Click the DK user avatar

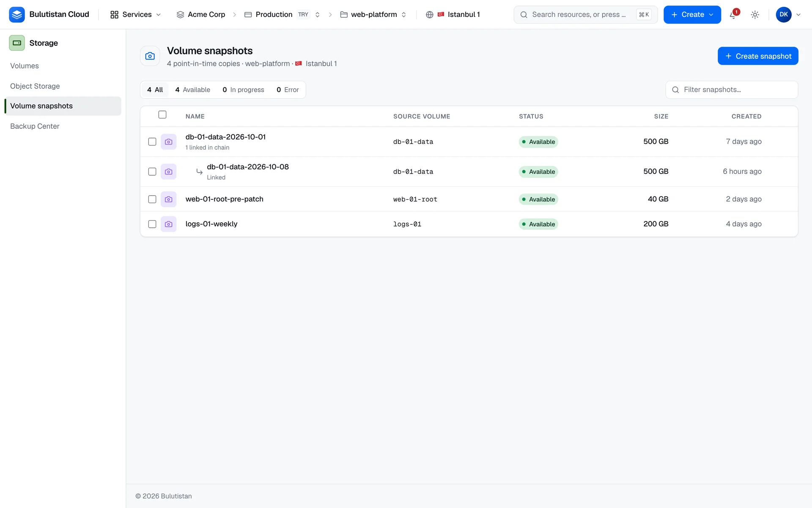tap(784, 14)
